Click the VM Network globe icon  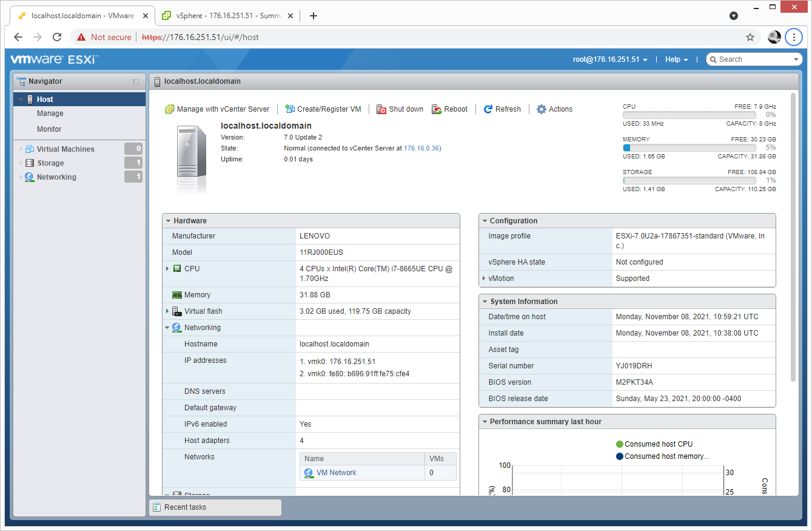pyautogui.click(x=309, y=473)
